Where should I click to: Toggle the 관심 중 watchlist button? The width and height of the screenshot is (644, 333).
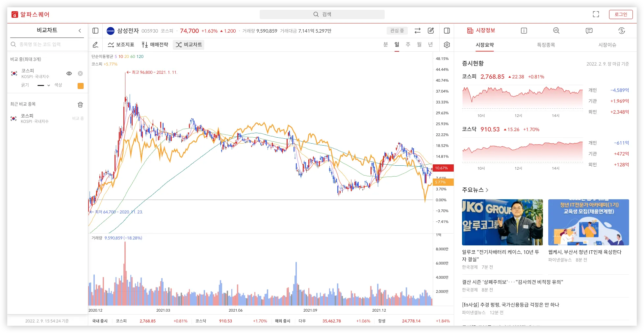click(397, 31)
